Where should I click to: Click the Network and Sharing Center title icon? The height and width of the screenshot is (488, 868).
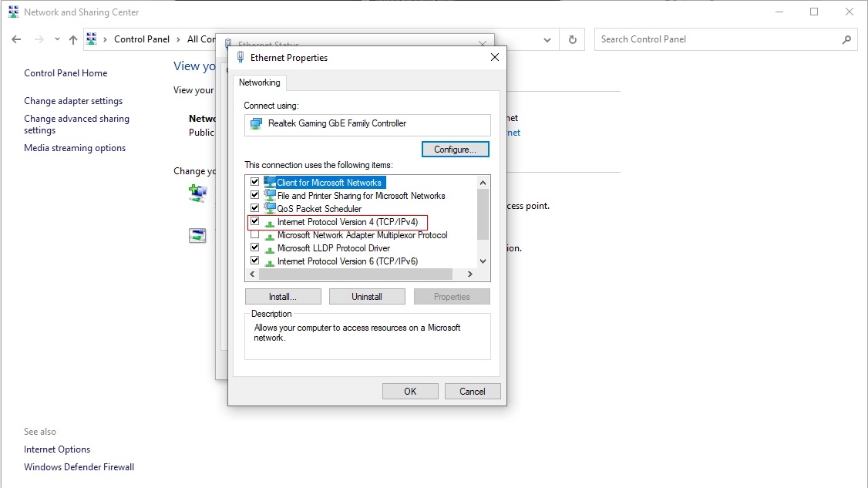click(x=13, y=12)
